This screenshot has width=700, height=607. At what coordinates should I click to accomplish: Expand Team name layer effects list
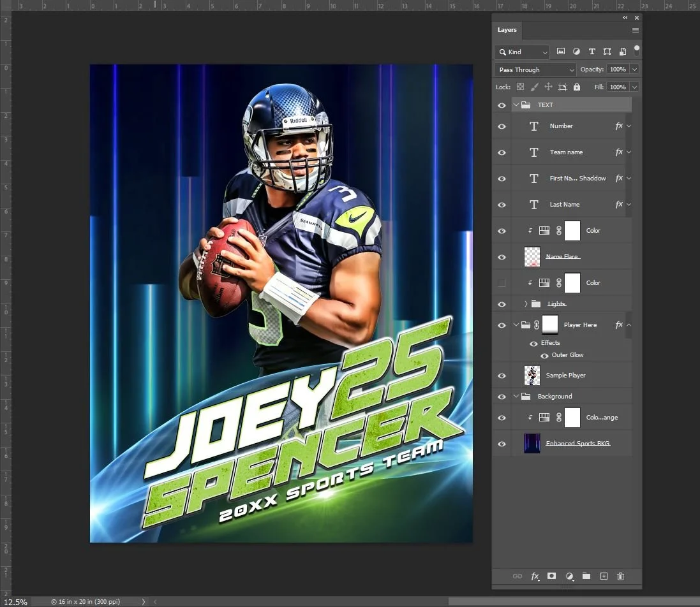[629, 152]
